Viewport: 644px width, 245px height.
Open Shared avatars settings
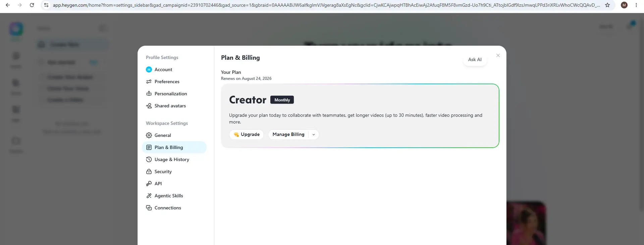pyautogui.click(x=174, y=106)
